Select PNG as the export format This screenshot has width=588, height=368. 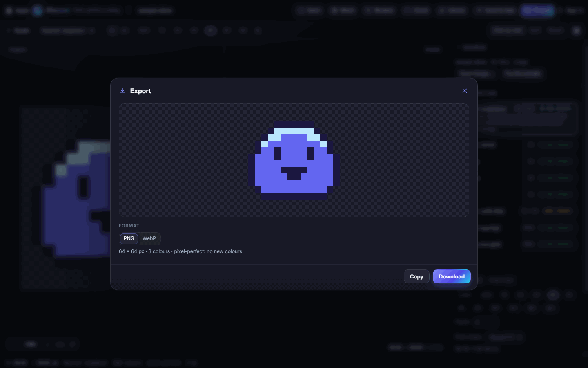[x=129, y=238]
